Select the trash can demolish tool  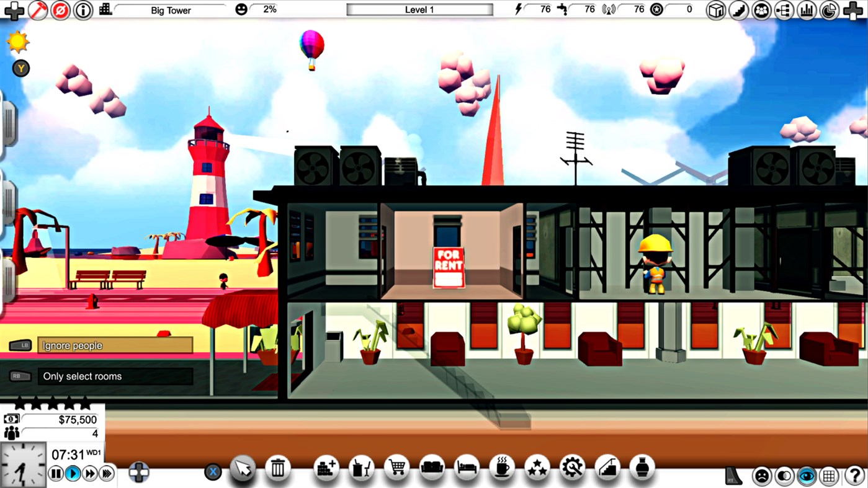point(278,468)
